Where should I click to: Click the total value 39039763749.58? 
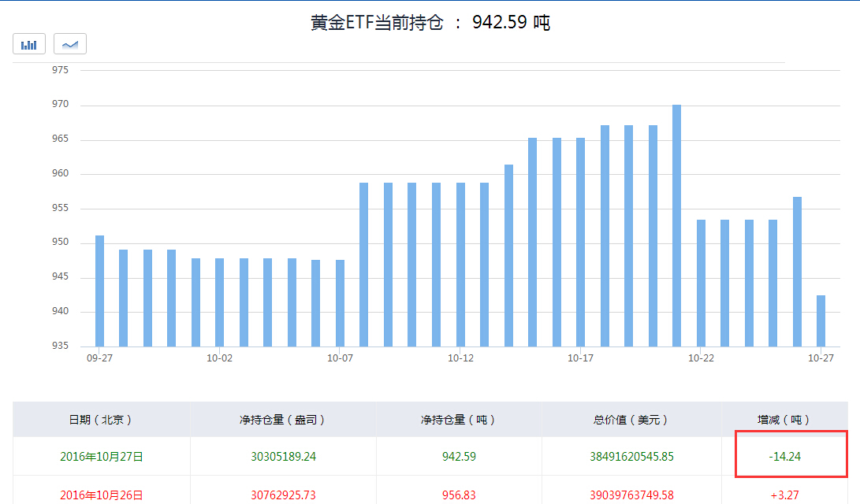tap(632, 495)
